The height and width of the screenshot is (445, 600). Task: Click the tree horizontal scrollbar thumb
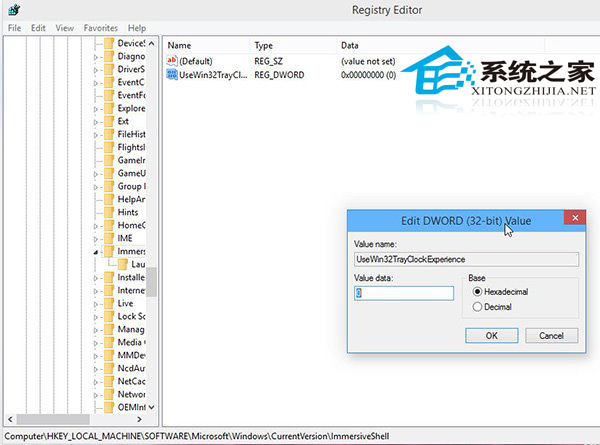(x=53, y=419)
